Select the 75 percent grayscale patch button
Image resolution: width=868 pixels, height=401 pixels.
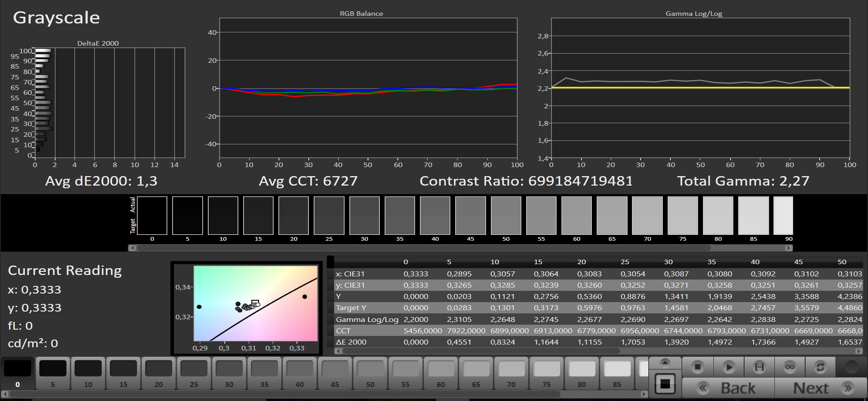point(547,373)
